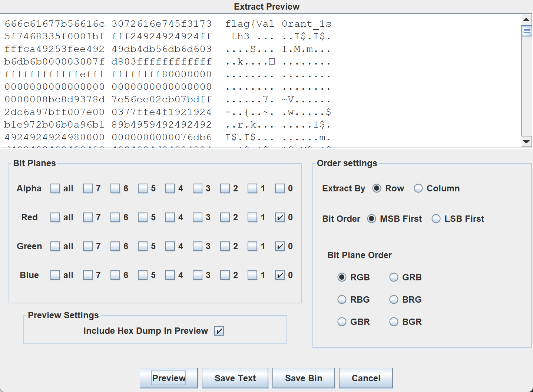Check the Alpha all bit planes checkbox
This screenshot has width=533, height=392.
[55, 188]
